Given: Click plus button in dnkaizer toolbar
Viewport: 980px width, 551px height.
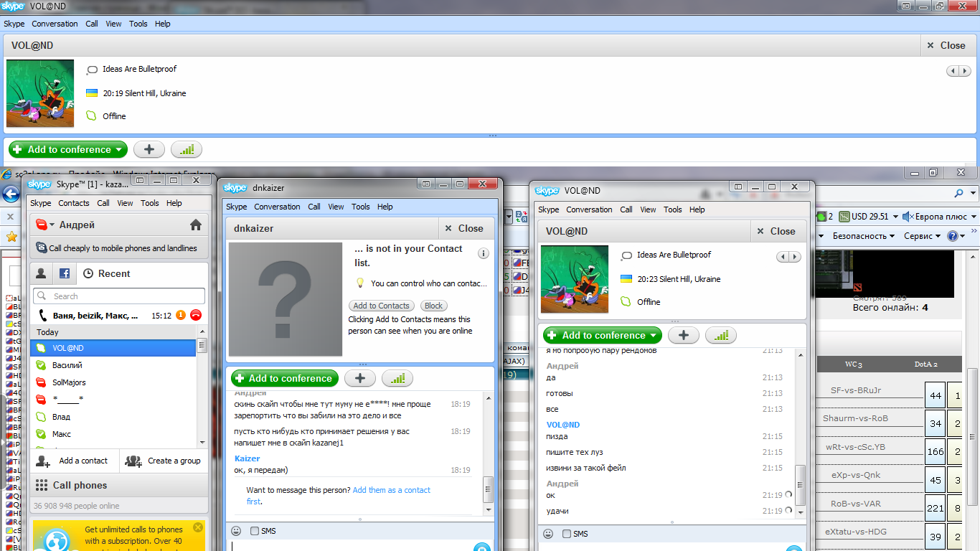Looking at the screenshot, I should (x=360, y=379).
